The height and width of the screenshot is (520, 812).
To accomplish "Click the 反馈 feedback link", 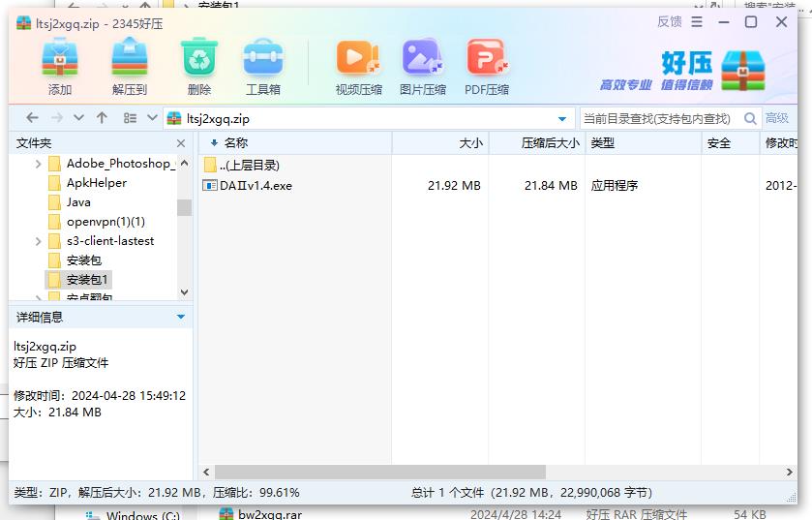I will (x=669, y=21).
